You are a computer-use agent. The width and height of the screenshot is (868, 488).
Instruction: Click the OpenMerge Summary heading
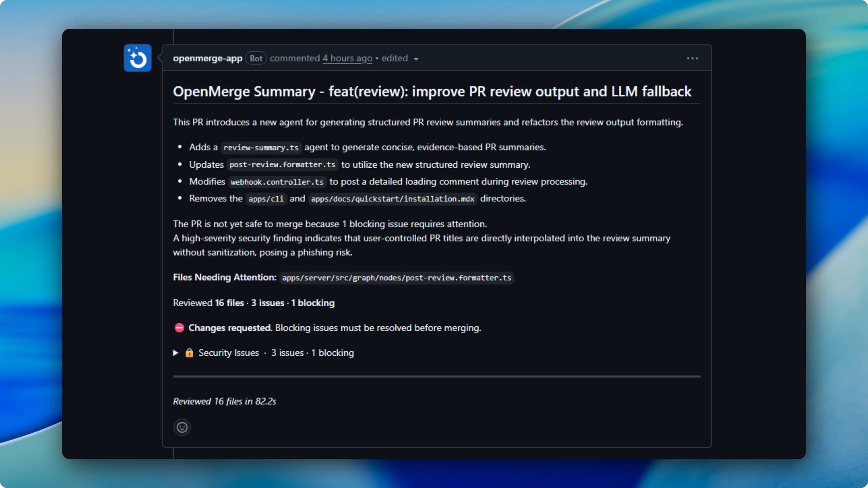point(432,91)
